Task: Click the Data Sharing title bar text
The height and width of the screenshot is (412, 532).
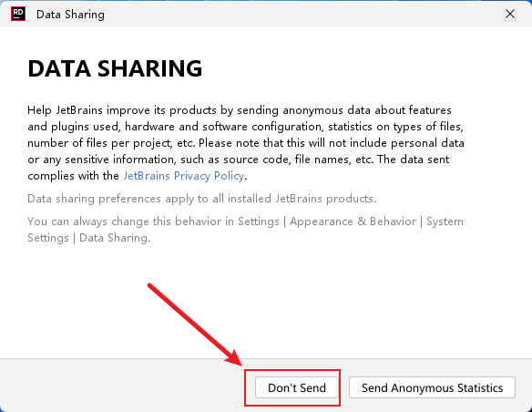Action: point(70,15)
